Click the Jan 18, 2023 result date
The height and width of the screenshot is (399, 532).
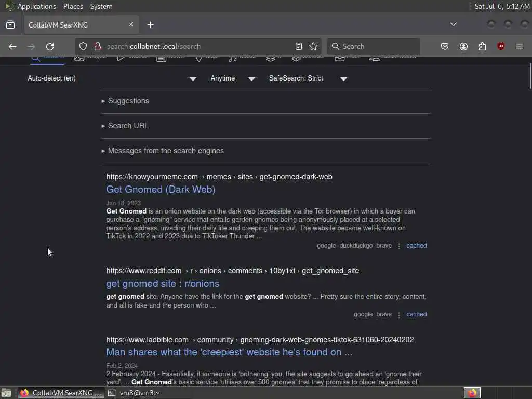123,203
